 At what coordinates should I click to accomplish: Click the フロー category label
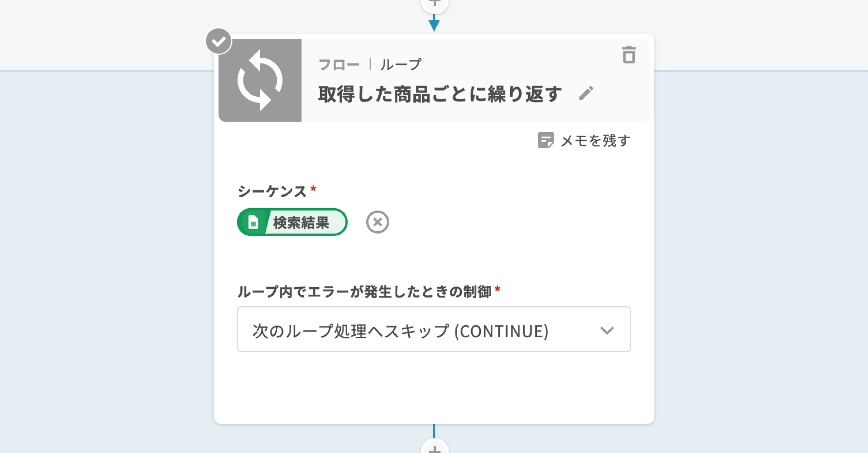point(339,64)
